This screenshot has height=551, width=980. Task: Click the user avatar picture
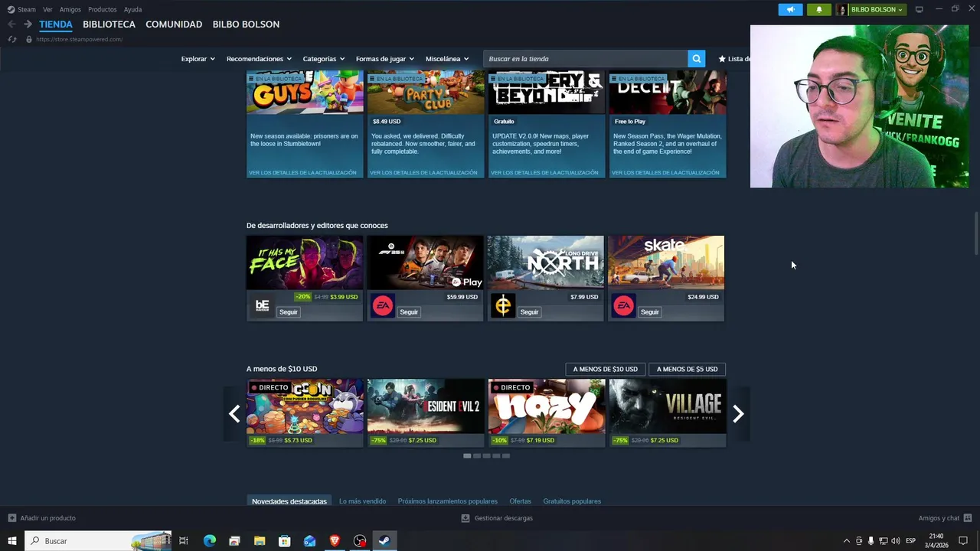coord(842,10)
